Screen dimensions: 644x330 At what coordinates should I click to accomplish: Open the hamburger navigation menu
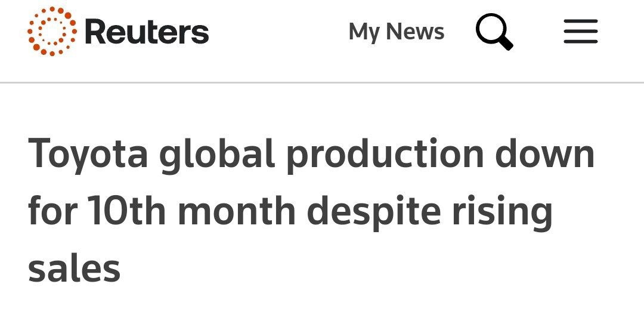coord(580,32)
